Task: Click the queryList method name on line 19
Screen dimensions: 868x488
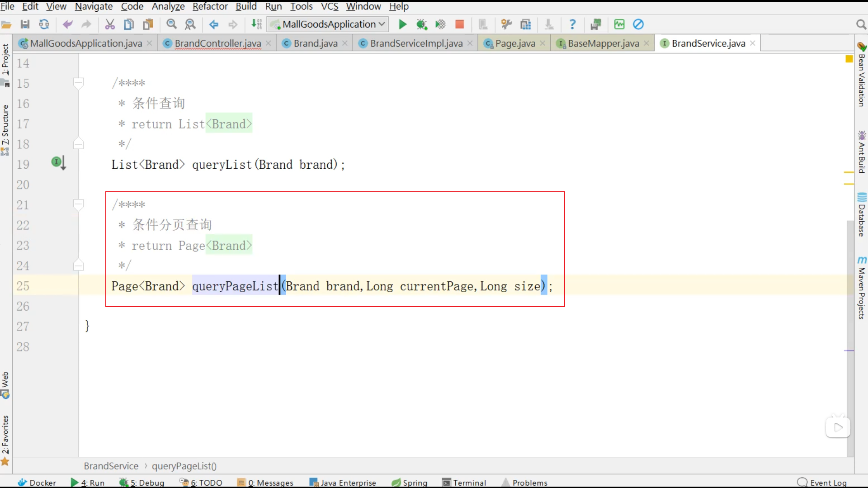Action: (x=222, y=165)
